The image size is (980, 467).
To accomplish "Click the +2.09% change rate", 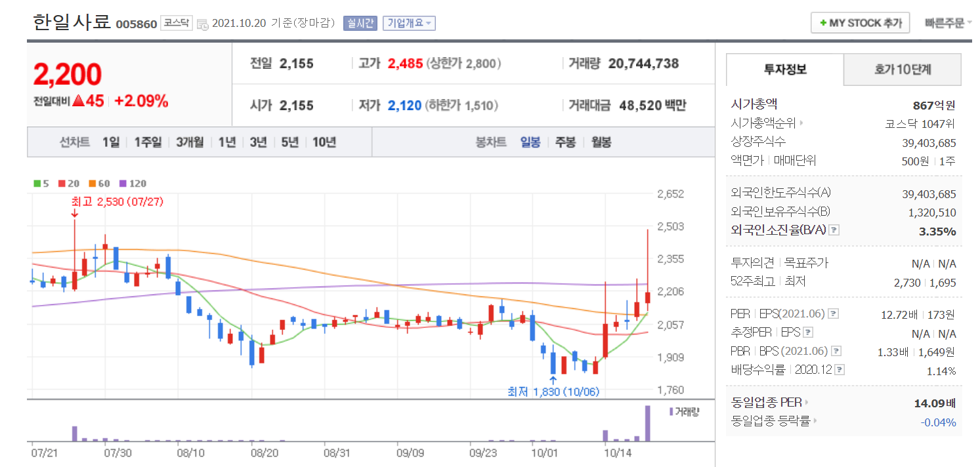I will tap(142, 101).
